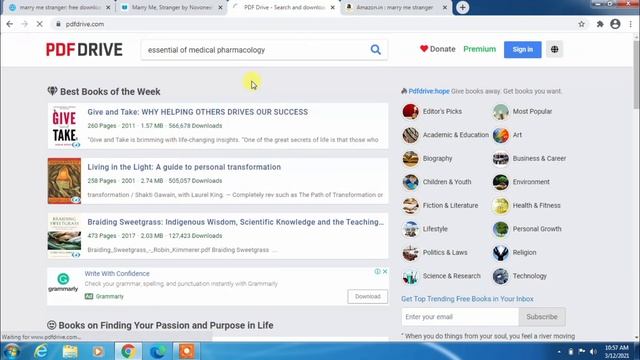Screen dimensions: 640x360
Task: Open the Lifestyle category icon
Action: point(410,229)
